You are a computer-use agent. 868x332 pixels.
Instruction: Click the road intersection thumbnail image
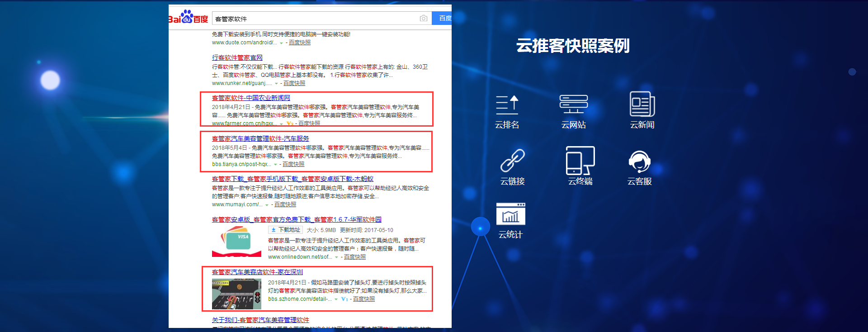click(236, 294)
